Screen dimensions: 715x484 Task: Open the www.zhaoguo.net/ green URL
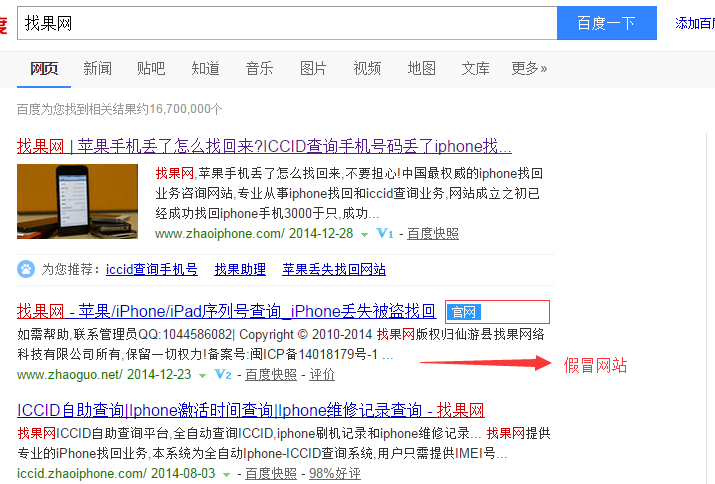click(70, 375)
